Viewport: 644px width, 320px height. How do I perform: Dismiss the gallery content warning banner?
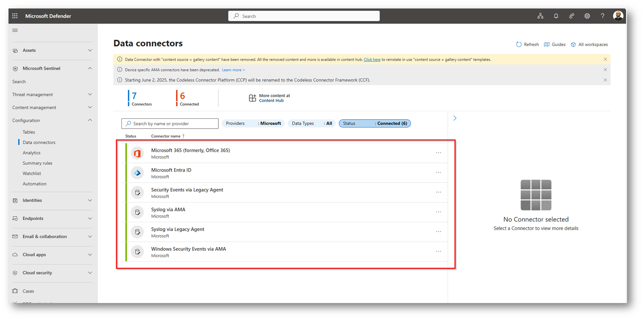pos(605,59)
